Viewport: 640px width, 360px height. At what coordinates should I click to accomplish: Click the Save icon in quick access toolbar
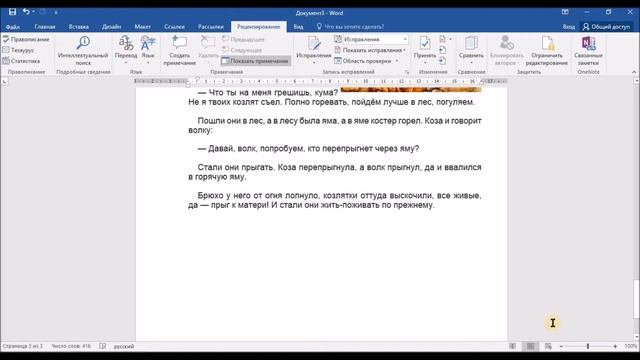(x=13, y=12)
